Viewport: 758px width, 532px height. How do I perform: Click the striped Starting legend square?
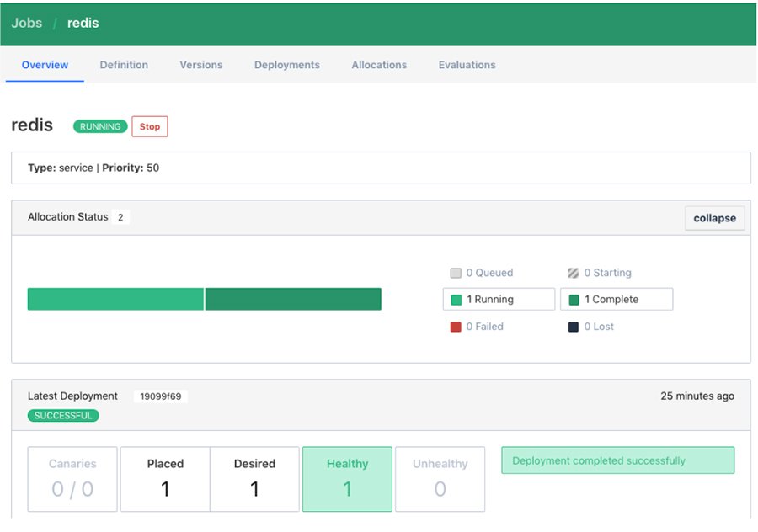point(572,272)
